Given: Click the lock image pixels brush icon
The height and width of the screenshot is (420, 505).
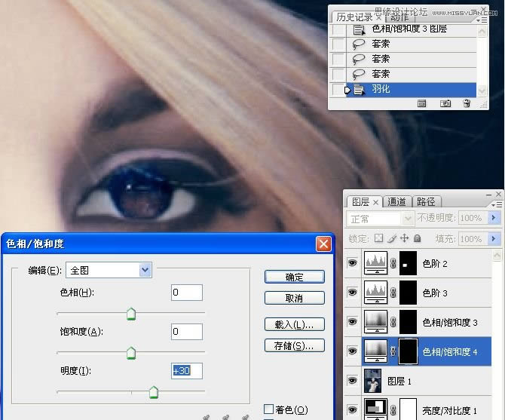Looking at the screenshot, I should (392, 238).
